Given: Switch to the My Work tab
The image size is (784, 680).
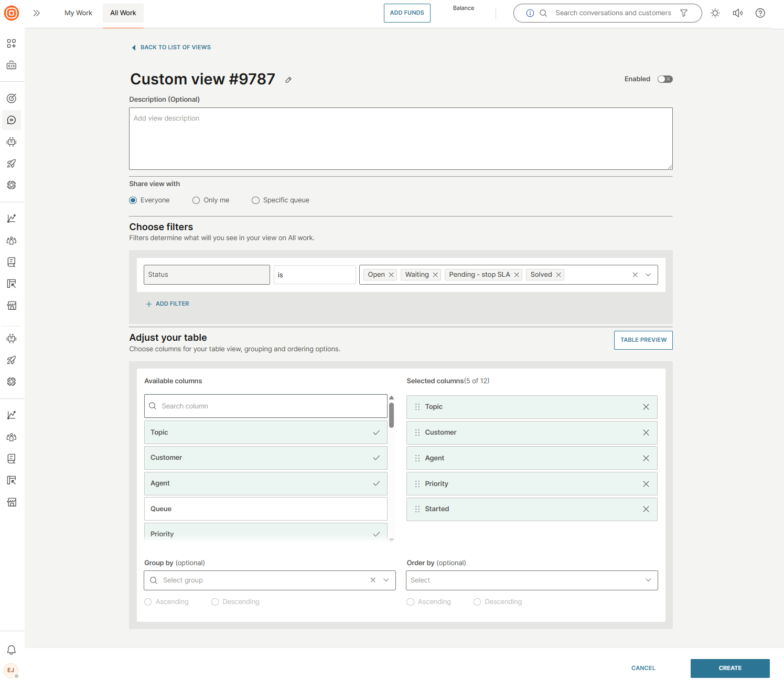Looking at the screenshot, I should (x=78, y=13).
